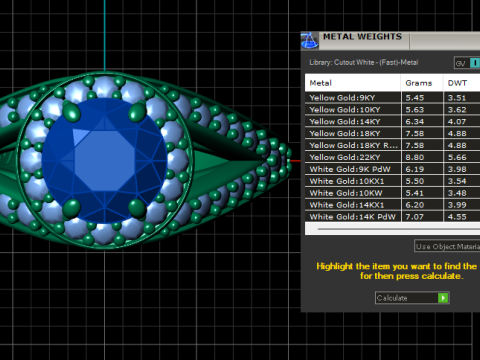Toggle the teal switch beside the library name
480x360 pixels.
click(x=474, y=63)
